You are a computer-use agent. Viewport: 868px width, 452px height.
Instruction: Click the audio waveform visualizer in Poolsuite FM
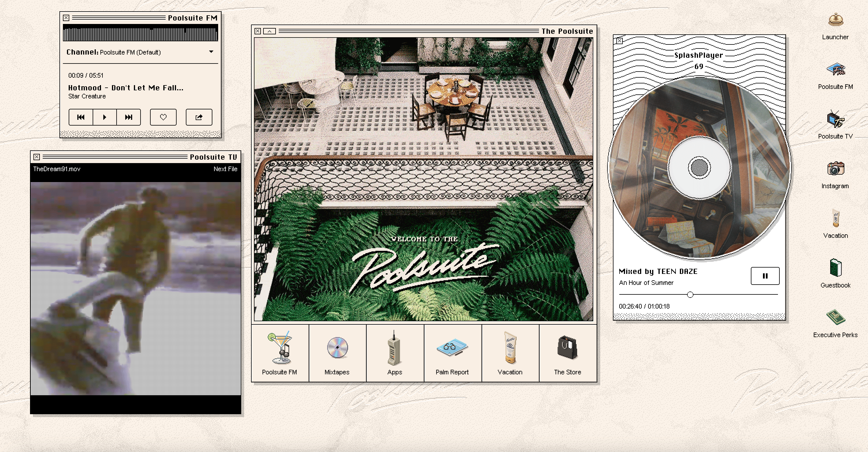[x=141, y=33]
